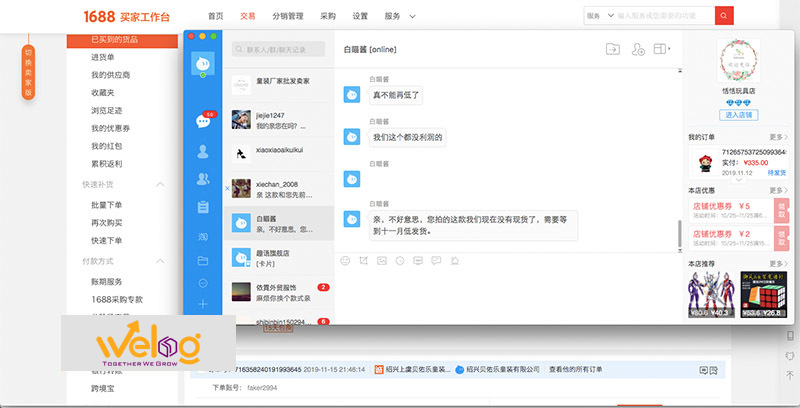Click the minus circle icon in blue sidebar

(203, 283)
